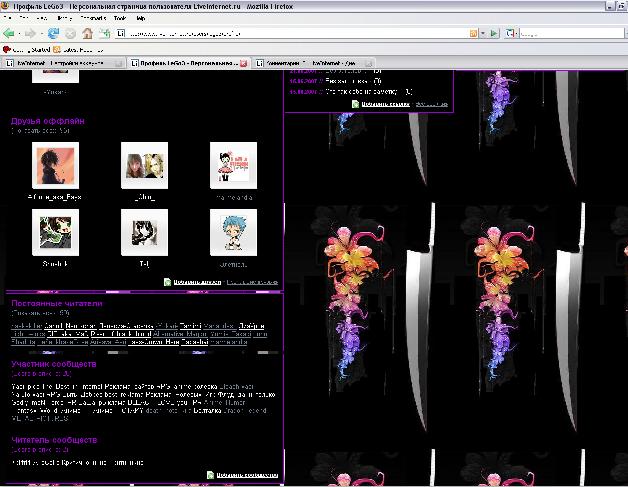Open the back history dropdown arrow
Screen dimensions: 628x487
19,34
